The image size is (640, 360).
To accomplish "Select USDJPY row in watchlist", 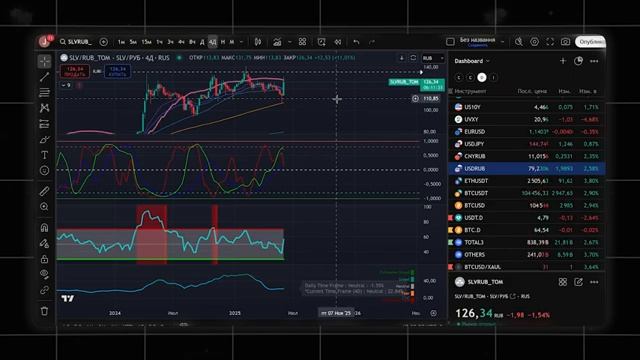I will [527, 144].
